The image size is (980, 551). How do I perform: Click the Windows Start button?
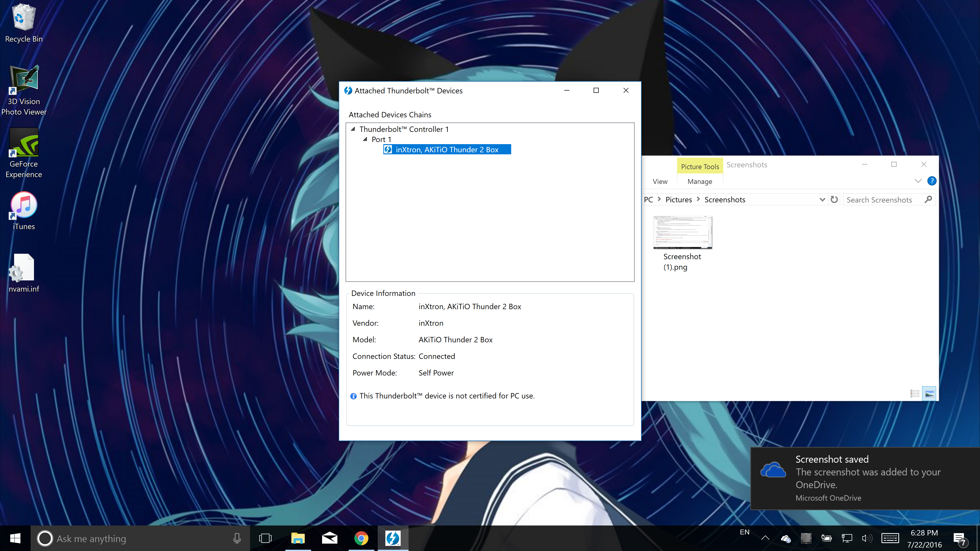(x=15, y=539)
